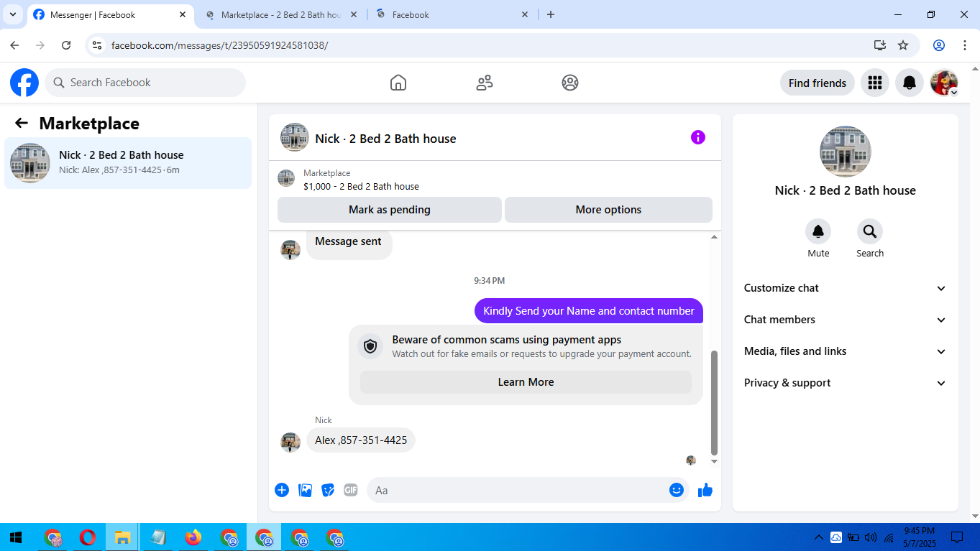Go to the Facebook logo home
Viewport: 980px width, 551px height.
[24, 83]
